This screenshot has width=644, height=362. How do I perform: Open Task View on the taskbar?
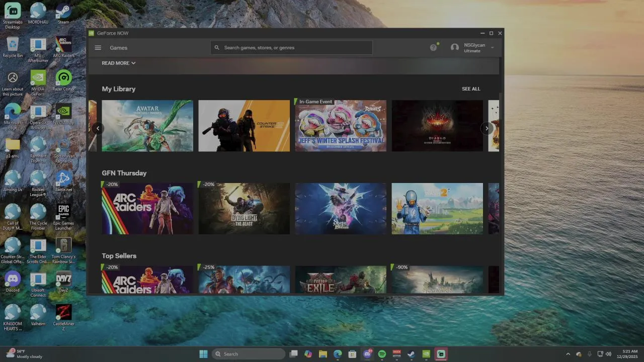pyautogui.click(x=294, y=354)
